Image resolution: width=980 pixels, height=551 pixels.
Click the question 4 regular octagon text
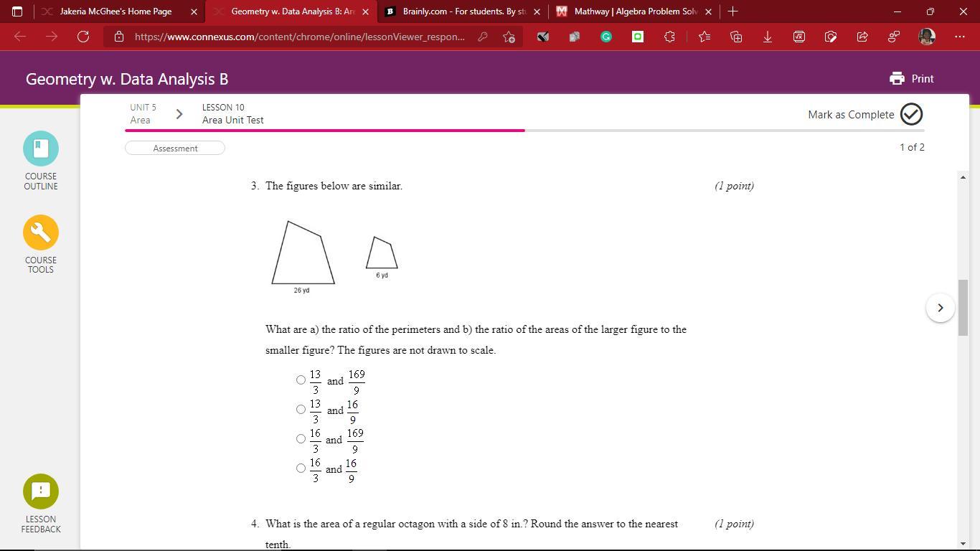point(471,534)
